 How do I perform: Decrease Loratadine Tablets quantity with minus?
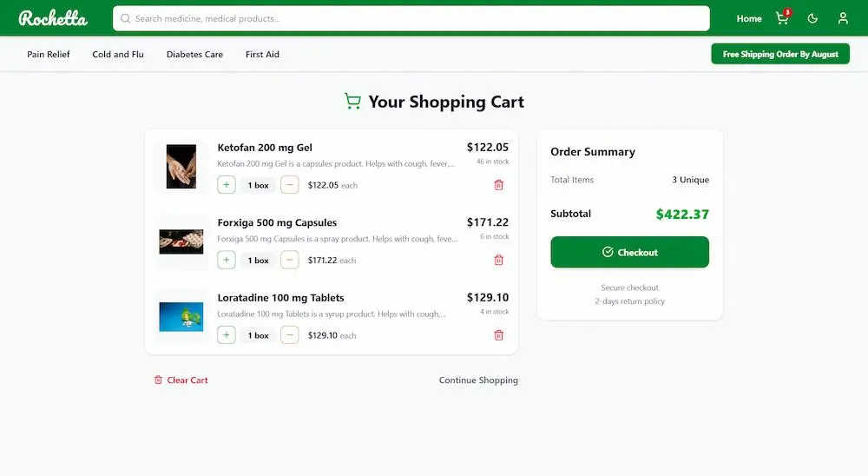tap(290, 335)
